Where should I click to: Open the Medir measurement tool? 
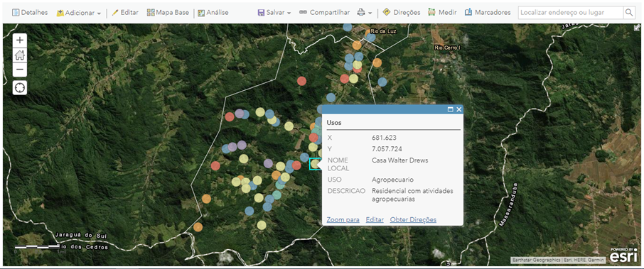pyautogui.click(x=442, y=12)
